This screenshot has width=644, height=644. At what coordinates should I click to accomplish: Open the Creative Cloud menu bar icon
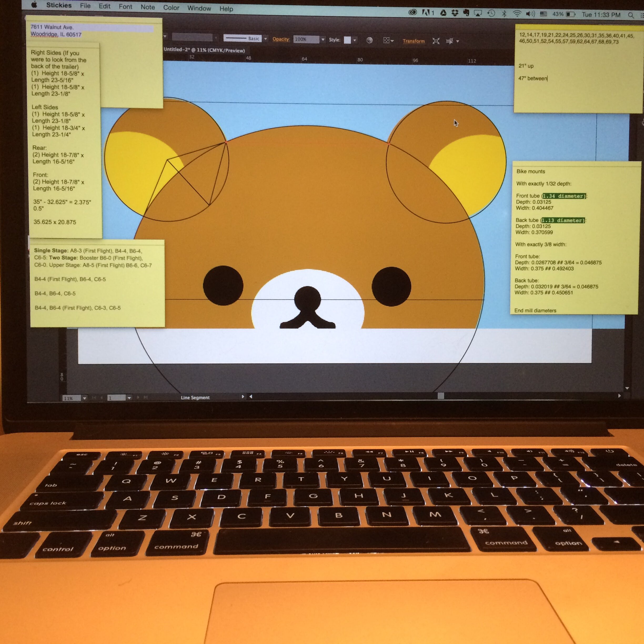413,12
